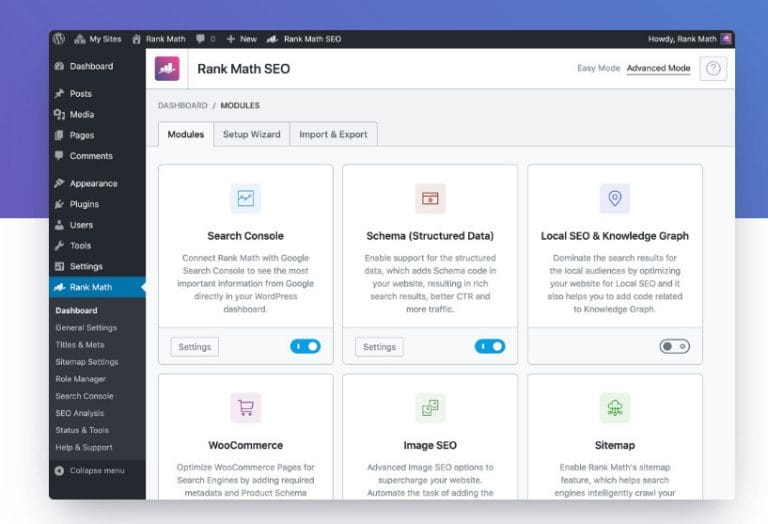The width and height of the screenshot is (768, 524).
Task: Click the Search Console module chart icon
Action: pyautogui.click(x=245, y=198)
